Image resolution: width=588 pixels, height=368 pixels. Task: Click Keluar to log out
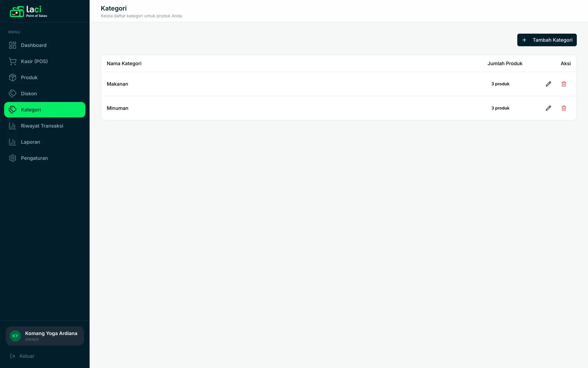[x=45, y=356]
